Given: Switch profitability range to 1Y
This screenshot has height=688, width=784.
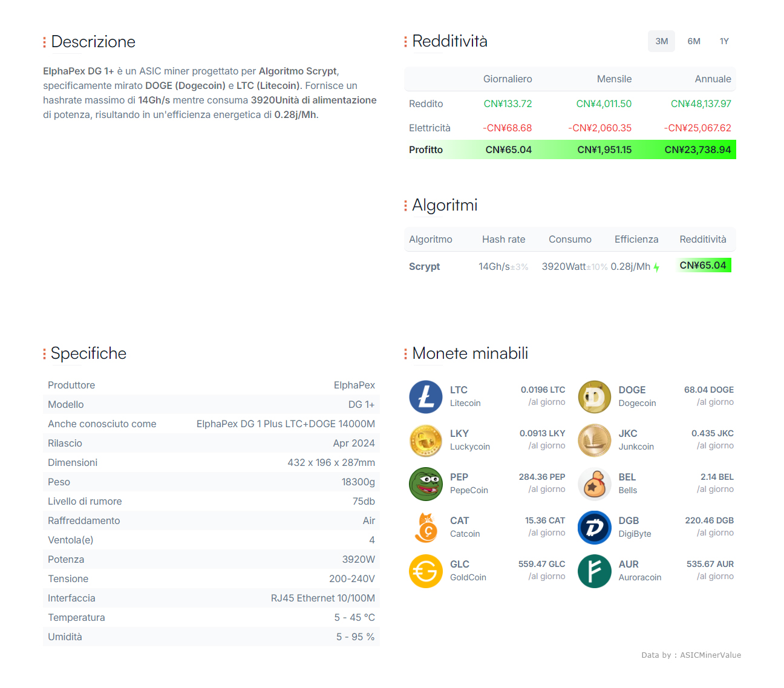Looking at the screenshot, I should click(724, 41).
